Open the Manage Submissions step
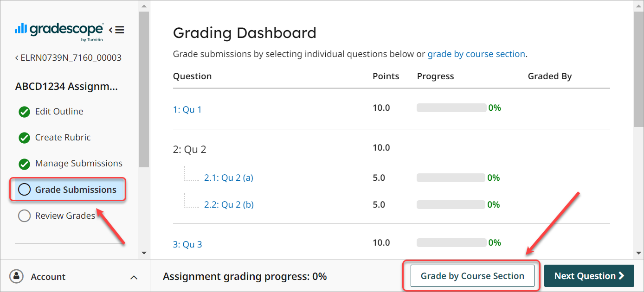The height and width of the screenshot is (292, 644). point(78,163)
